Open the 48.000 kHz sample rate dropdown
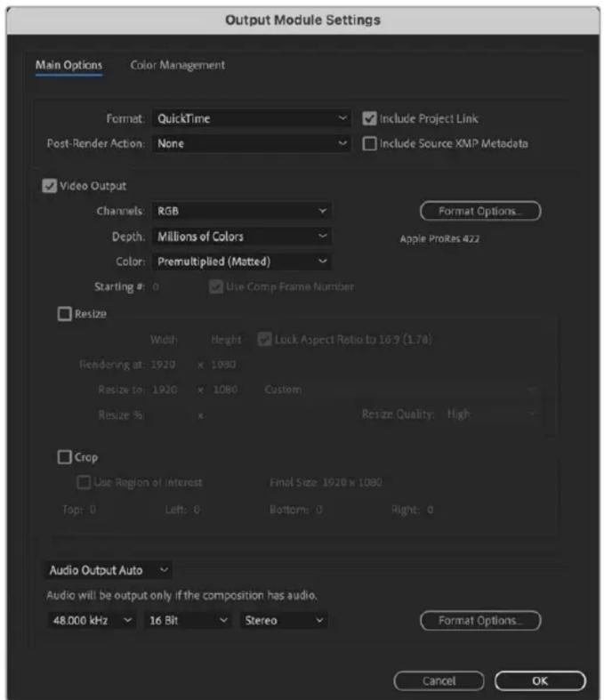Screen dimensions: 604x700 92,620
